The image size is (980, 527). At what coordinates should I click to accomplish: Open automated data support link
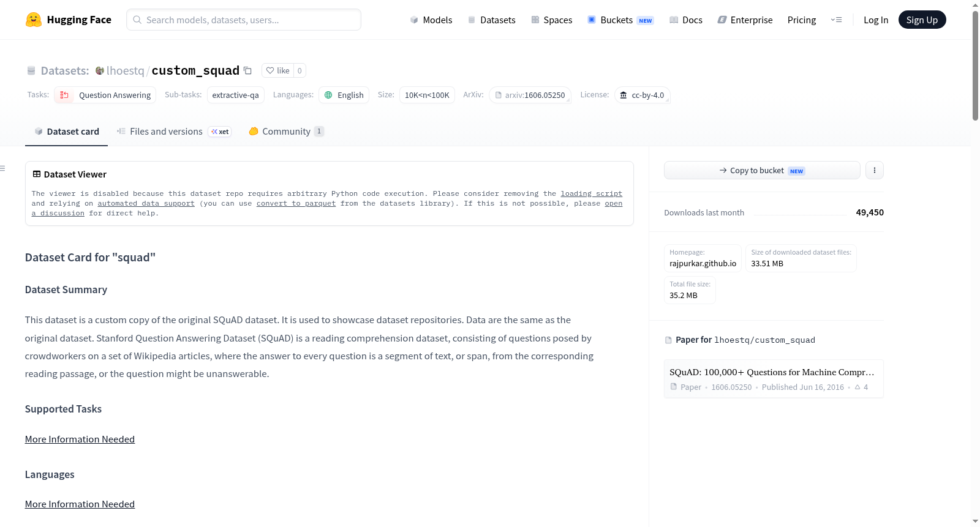click(x=146, y=203)
